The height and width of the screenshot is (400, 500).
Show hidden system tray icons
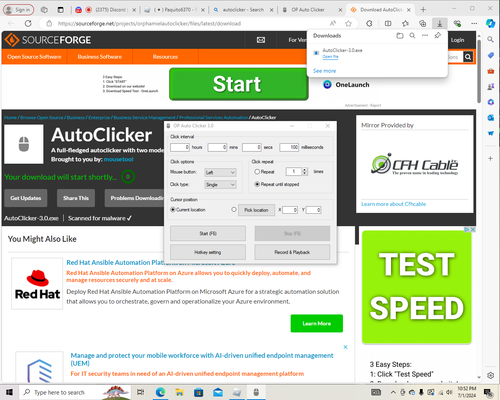pyautogui.click(x=393, y=392)
